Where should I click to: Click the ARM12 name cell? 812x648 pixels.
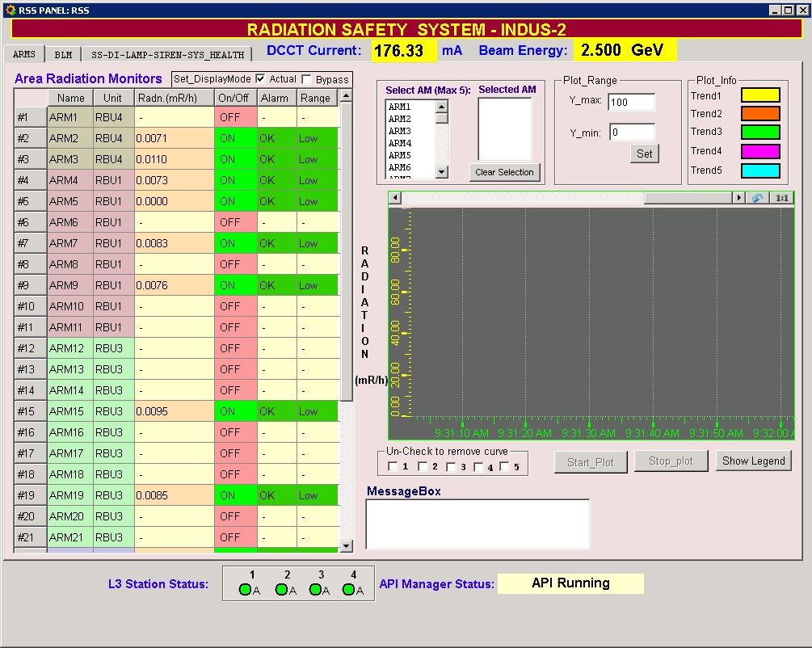[x=70, y=348]
